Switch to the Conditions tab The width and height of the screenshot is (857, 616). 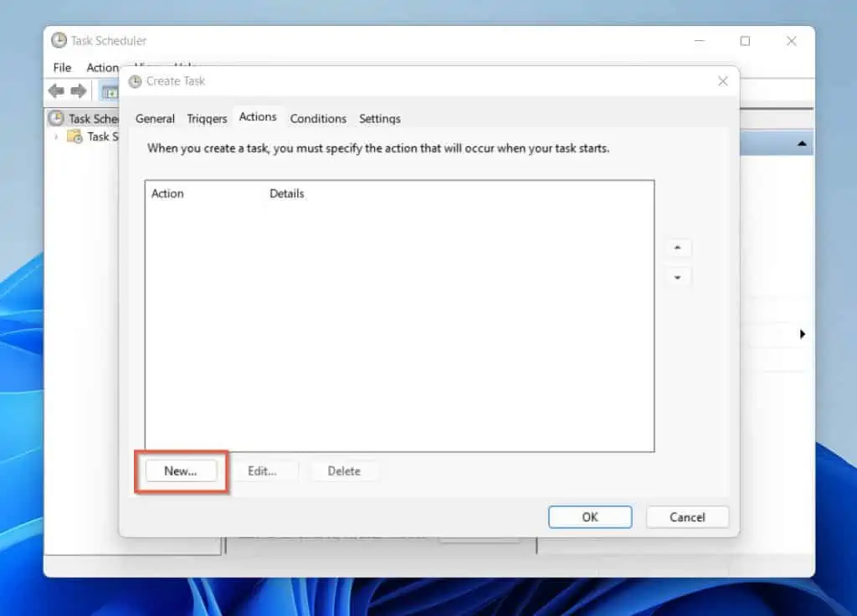[318, 118]
